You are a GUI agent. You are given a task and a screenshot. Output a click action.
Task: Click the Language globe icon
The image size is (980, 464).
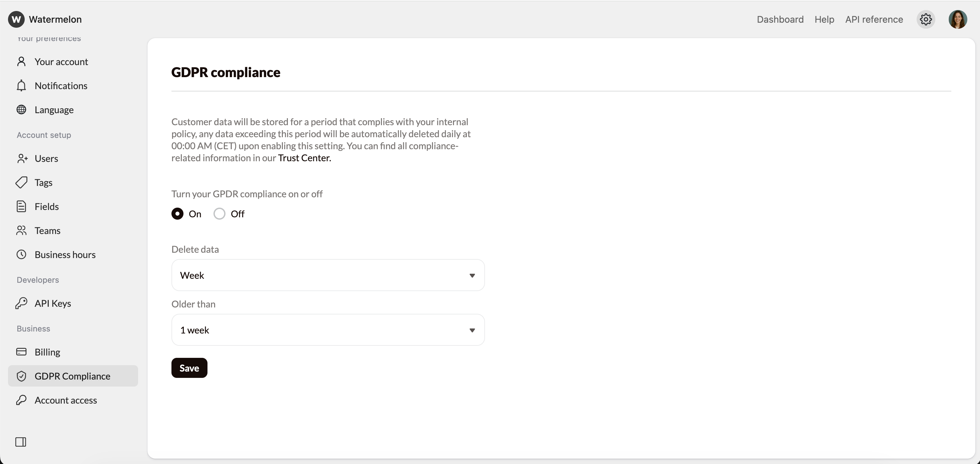click(x=21, y=109)
